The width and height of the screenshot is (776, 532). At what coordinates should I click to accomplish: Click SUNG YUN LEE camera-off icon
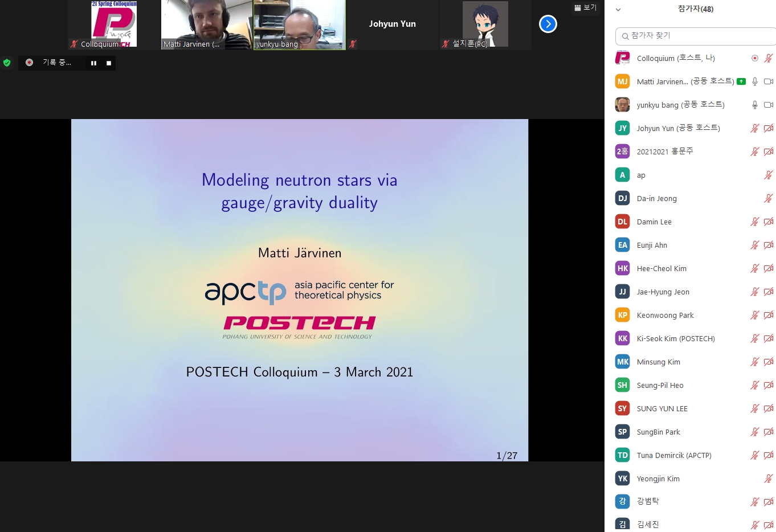click(769, 408)
